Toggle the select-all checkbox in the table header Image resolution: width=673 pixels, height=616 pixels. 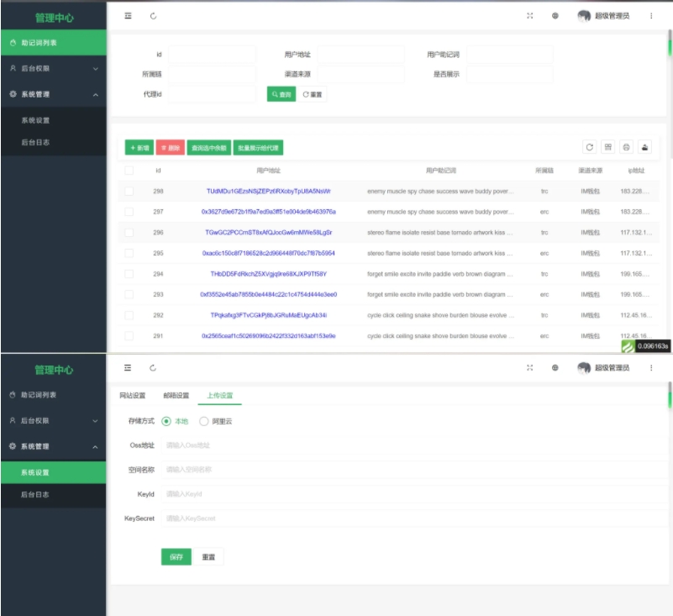(129, 171)
